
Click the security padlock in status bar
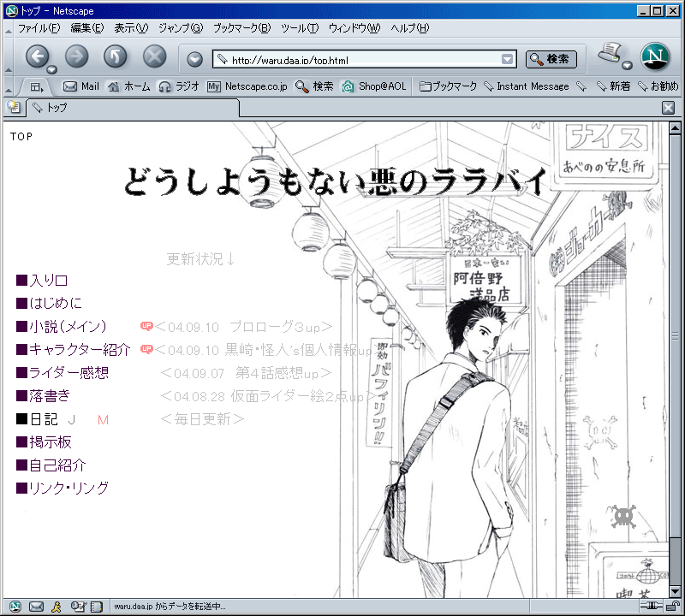pos(674,606)
